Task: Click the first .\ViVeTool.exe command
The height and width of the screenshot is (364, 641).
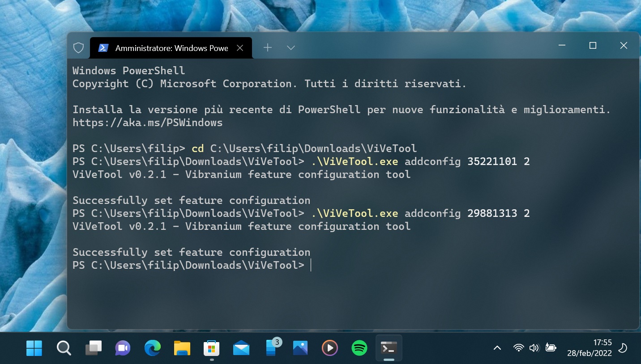Action: (x=355, y=161)
